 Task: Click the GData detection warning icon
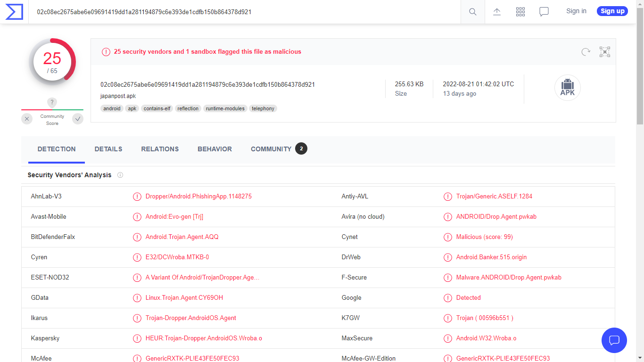pos(137,298)
